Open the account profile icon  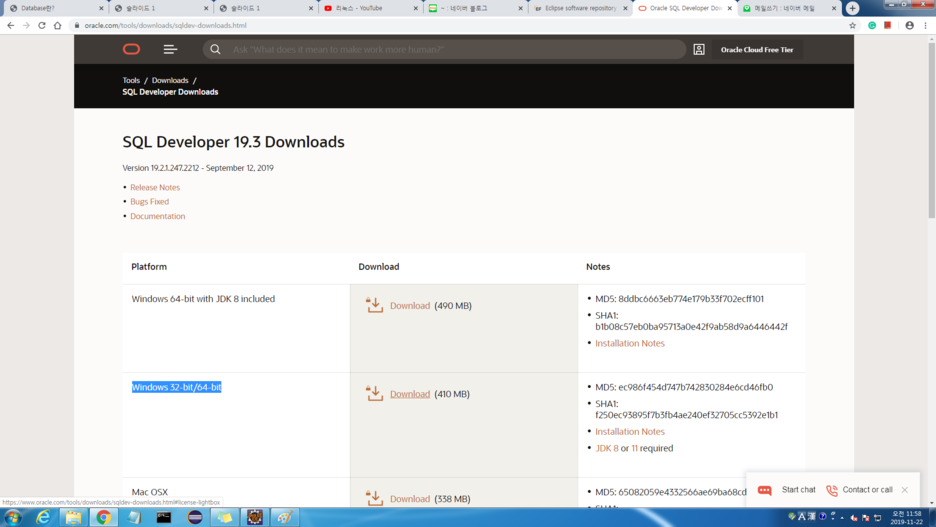point(699,50)
